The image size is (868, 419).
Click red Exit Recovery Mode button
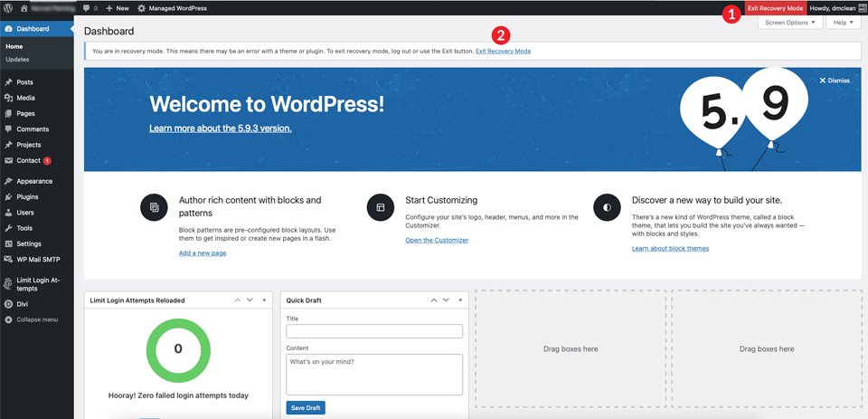tap(775, 8)
